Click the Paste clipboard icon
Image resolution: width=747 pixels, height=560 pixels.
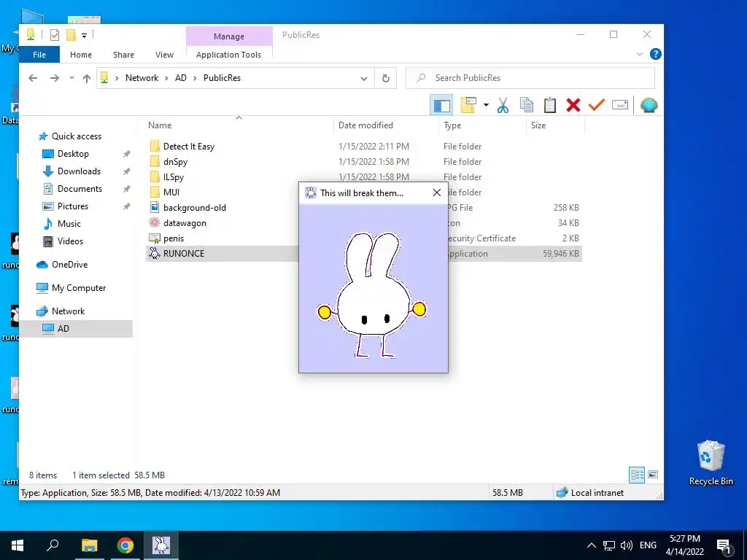coord(550,105)
